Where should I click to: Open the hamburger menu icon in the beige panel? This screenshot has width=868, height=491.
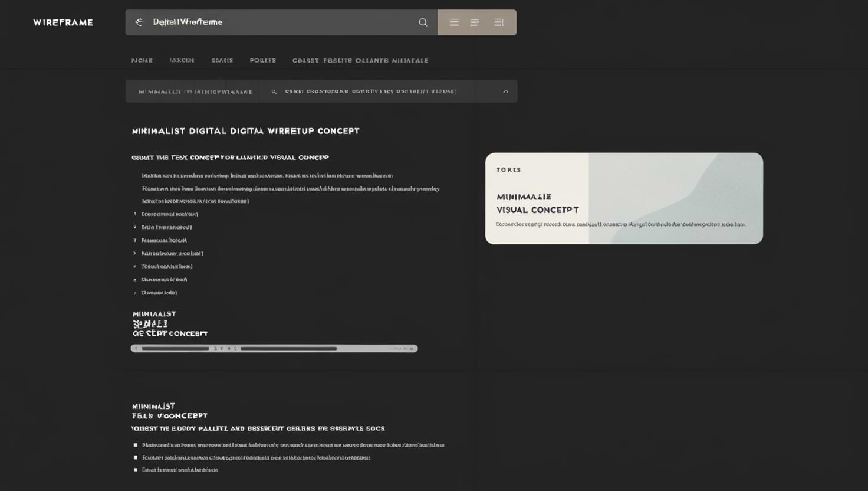click(454, 22)
